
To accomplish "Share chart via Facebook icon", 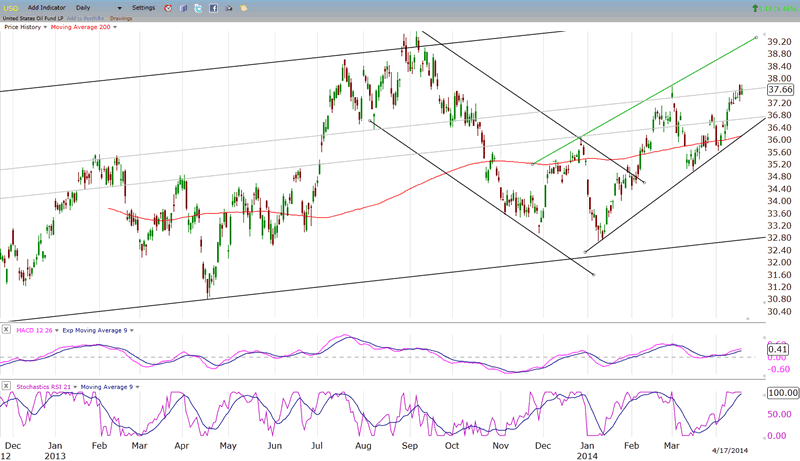I will (x=213, y=8).
